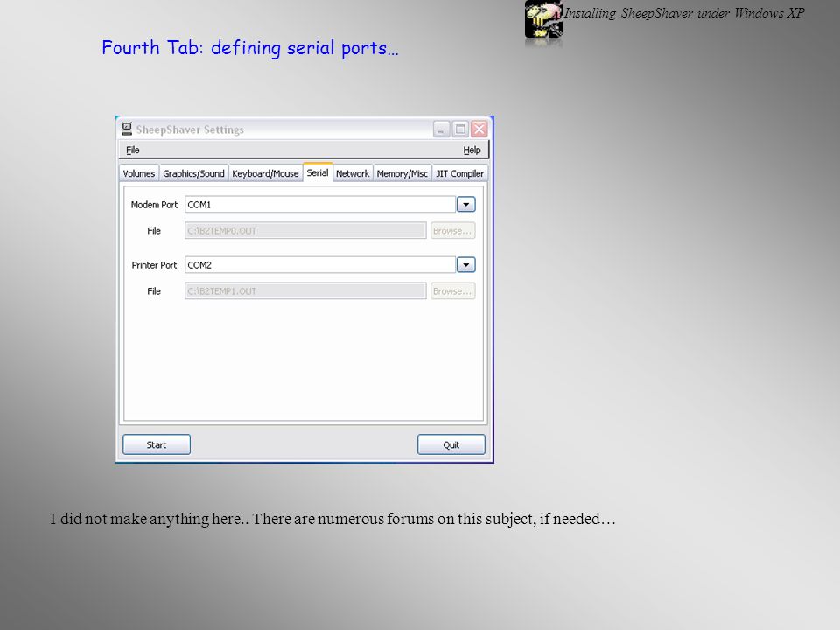Expand the Printer Port dropdown arrow
Screen dimensions: 840x630
coord(466,265)
